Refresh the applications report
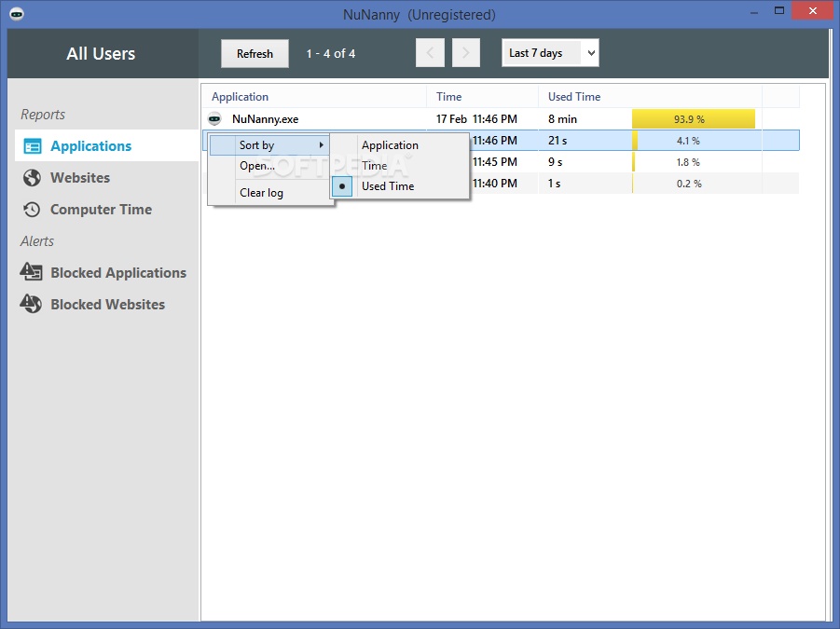The height and width of the screenshot is (629, 840). 255,53
